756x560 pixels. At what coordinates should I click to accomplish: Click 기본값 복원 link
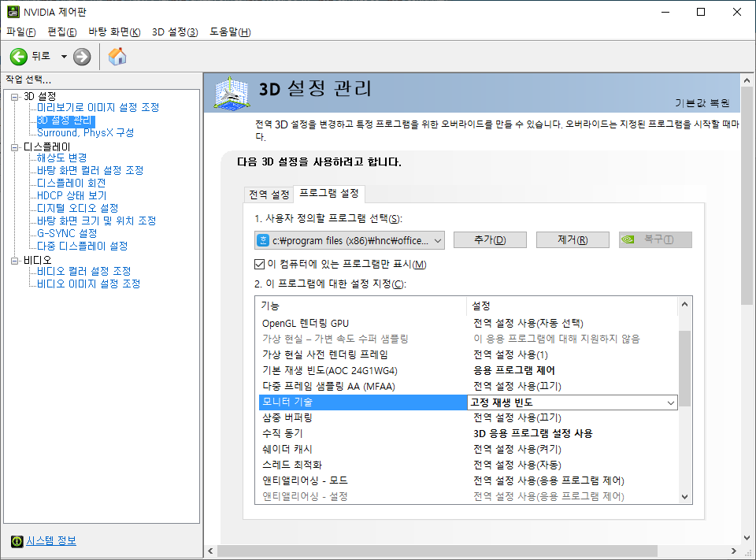[x=702, y=102]
